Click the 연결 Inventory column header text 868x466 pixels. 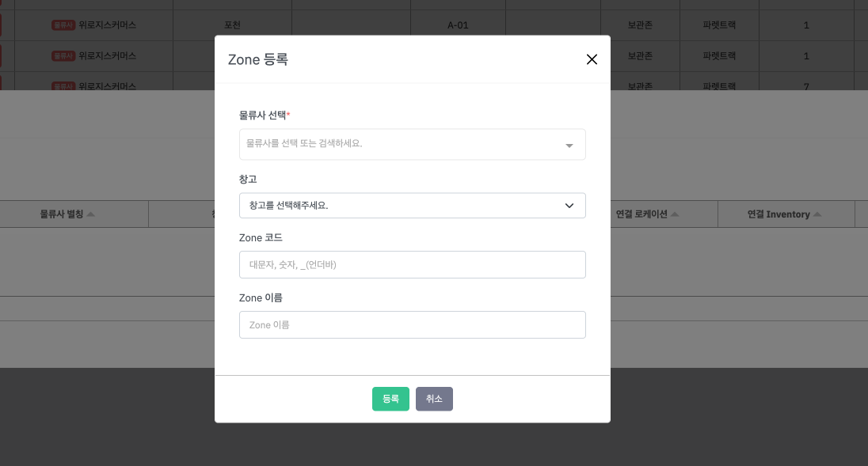pos(778,214)
